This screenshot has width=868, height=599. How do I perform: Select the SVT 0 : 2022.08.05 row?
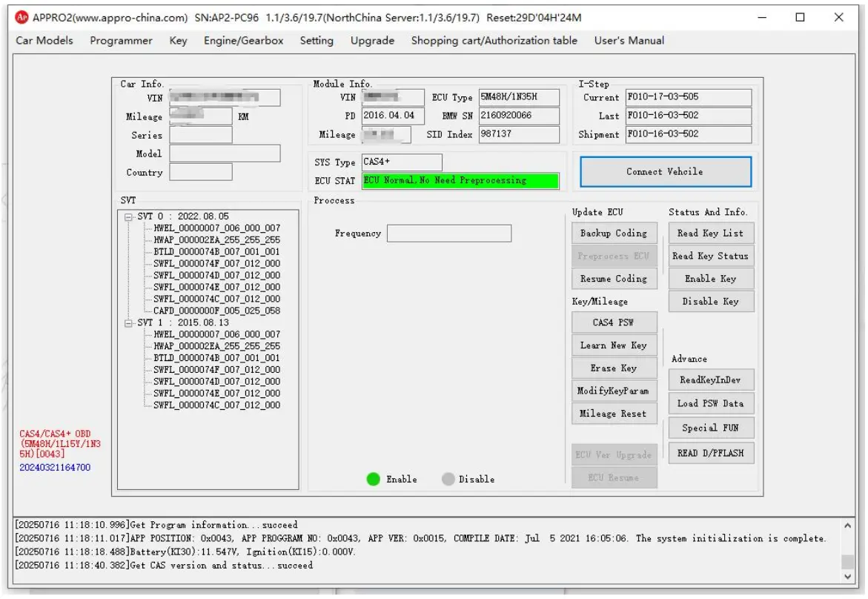(x=183, y=216)
